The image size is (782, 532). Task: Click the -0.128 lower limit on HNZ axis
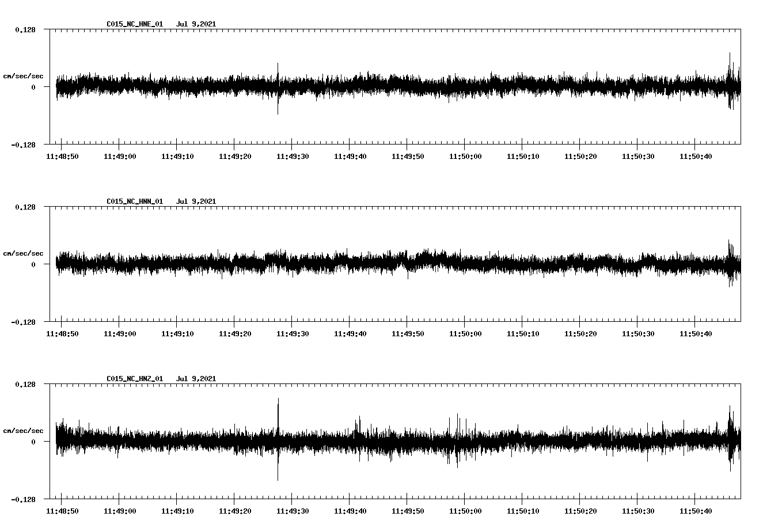point(23,500)
